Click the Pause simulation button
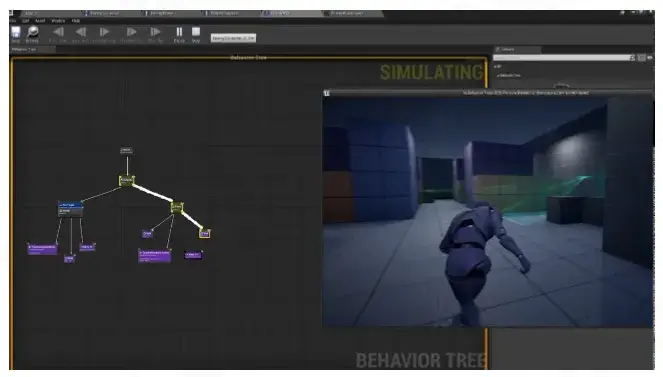The image size is (663, 377). 179,34
